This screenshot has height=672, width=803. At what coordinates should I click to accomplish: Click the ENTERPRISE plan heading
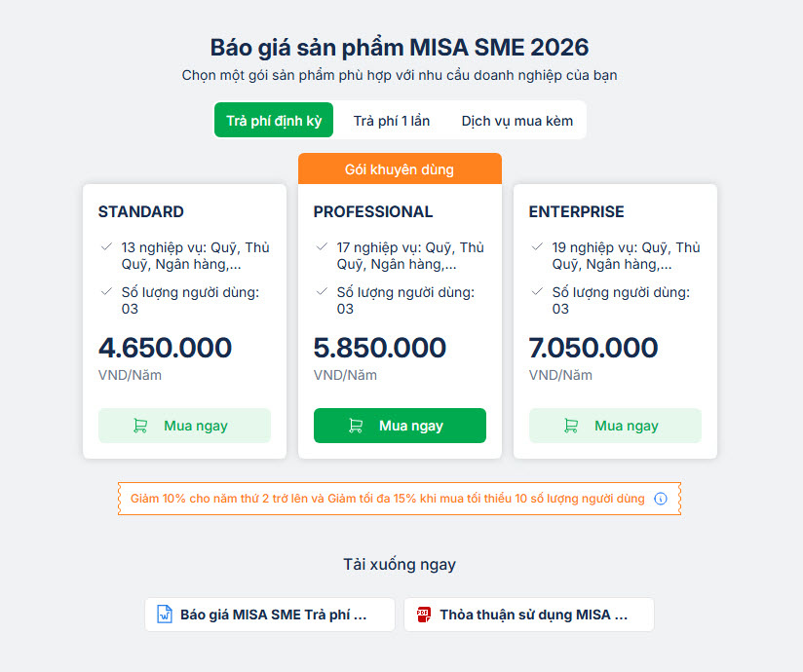[x=576, y=211]
